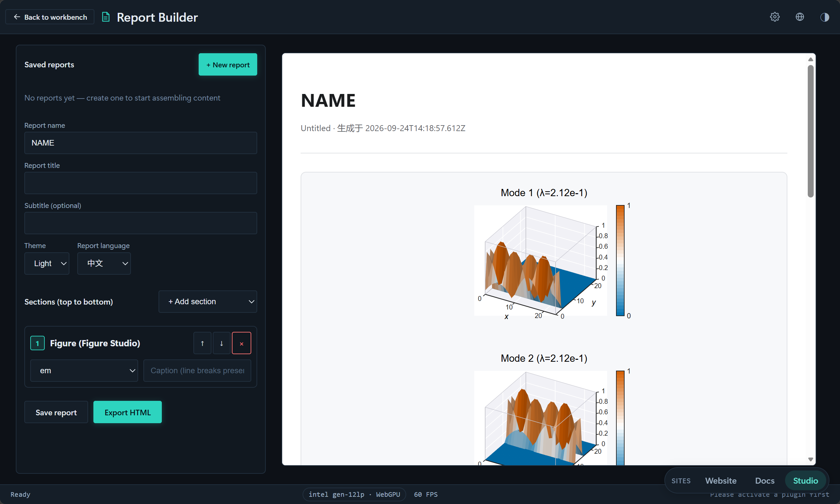This screenshot has width=840, height=504.
Task: Move the Figure section up
Action: 202,343
